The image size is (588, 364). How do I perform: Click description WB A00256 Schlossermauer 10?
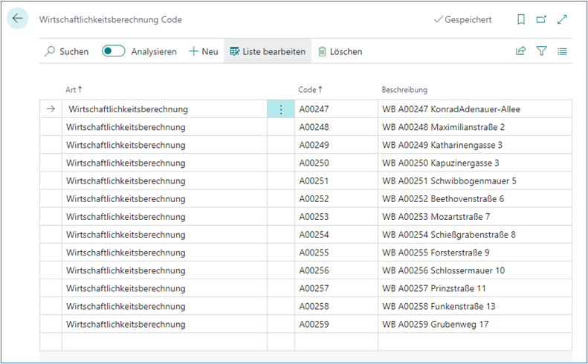click(443, 270)
